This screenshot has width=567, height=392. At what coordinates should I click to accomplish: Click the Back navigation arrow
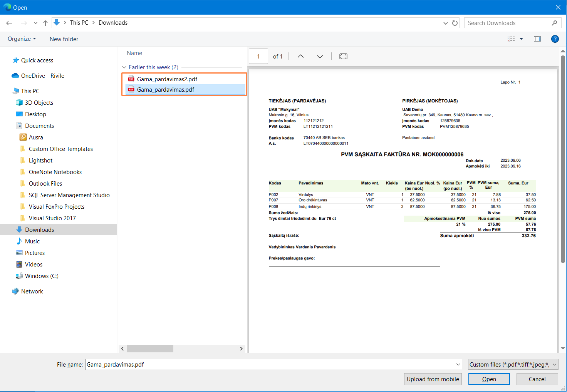pos(9,23)
